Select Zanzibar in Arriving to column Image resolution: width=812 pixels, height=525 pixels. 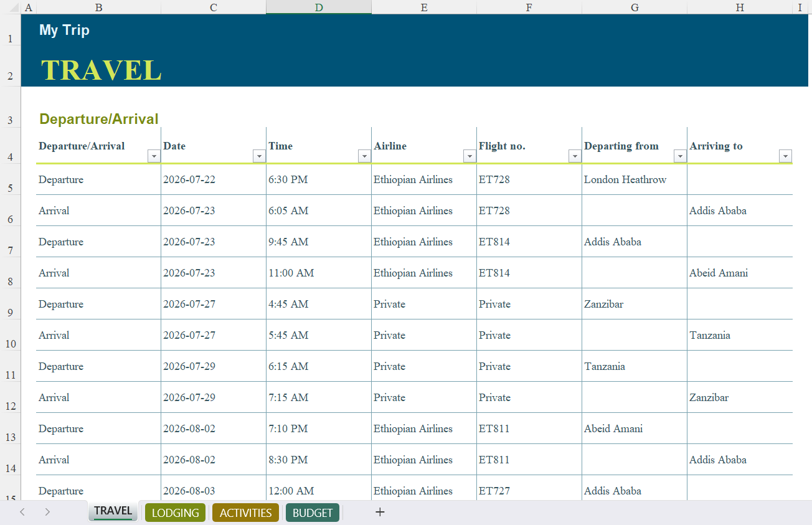coord(740,398)
